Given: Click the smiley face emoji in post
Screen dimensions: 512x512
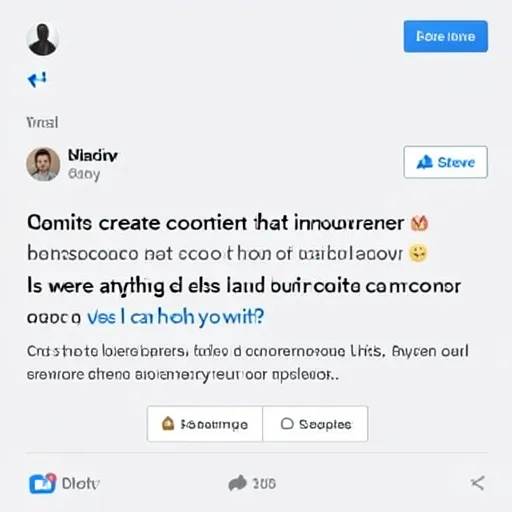Looking at the screenshot, I should 418,253.
